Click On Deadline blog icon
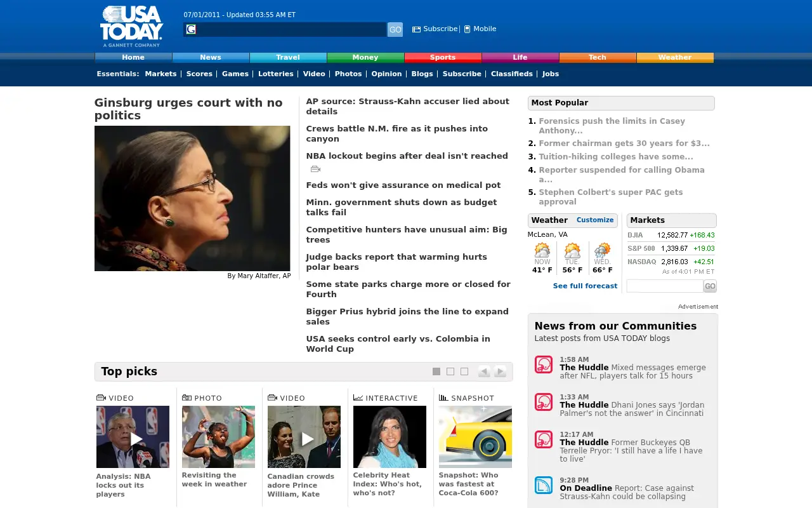 pyautogui.click(x=544, y=485)
